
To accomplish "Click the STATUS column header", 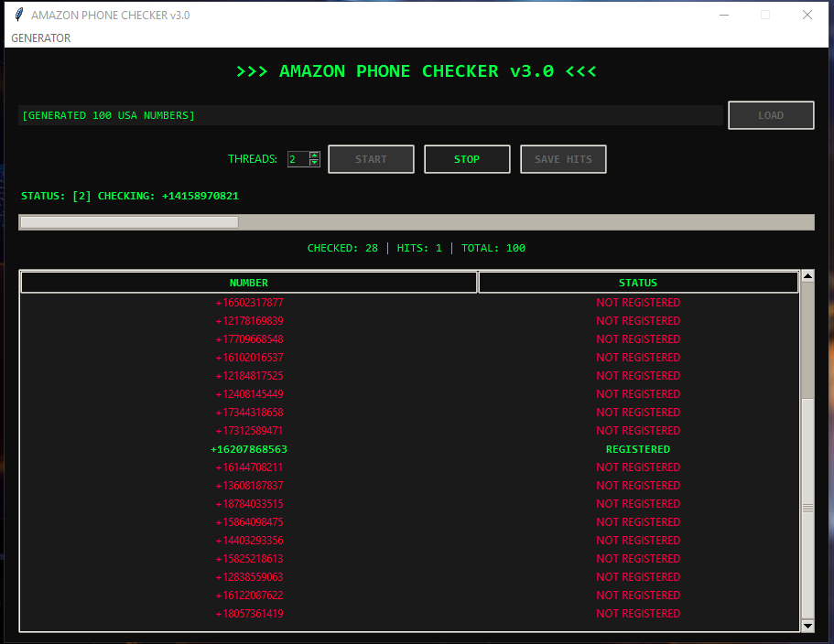I will click(638, 283).
